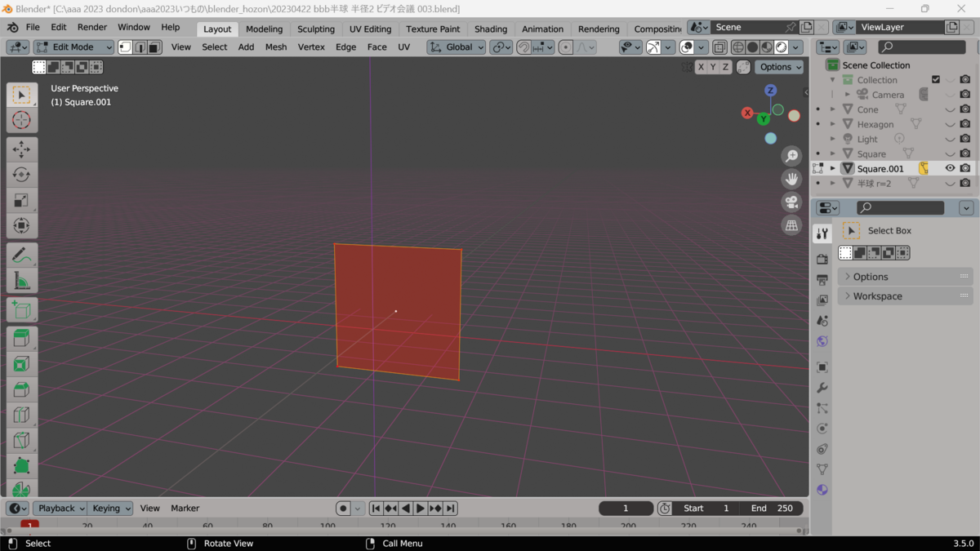Screen dimensions: 980x551
Task: Open the Render menu
Action: (x=91, y=27)
